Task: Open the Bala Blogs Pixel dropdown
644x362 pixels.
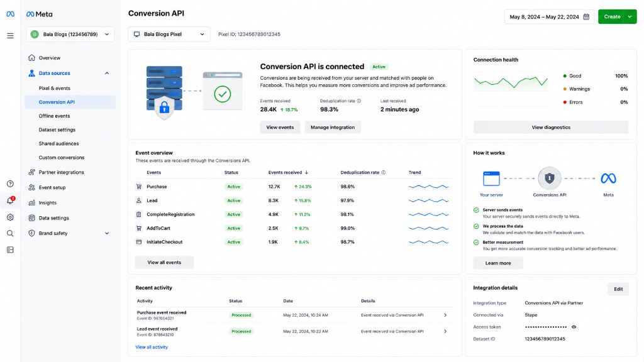Action: point(169,34)
